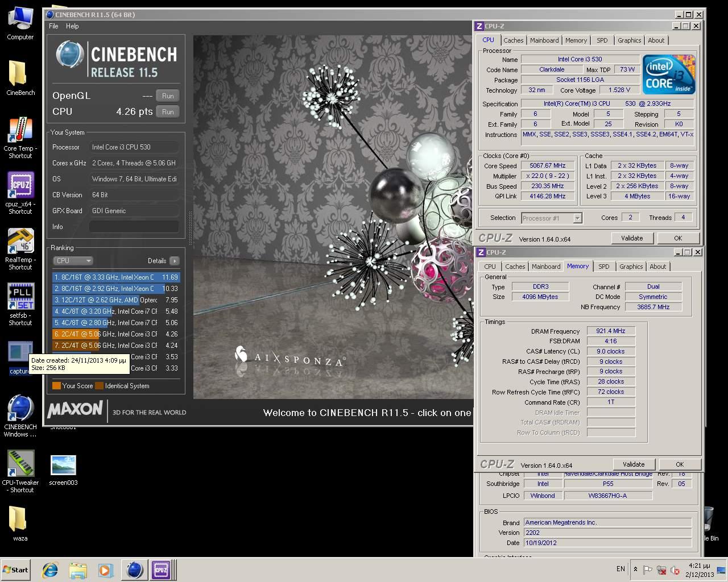The image size is (728, 582).
Task: Open SPD tab in Memory CPU-Z window
Action: click(x=604, y=267)
